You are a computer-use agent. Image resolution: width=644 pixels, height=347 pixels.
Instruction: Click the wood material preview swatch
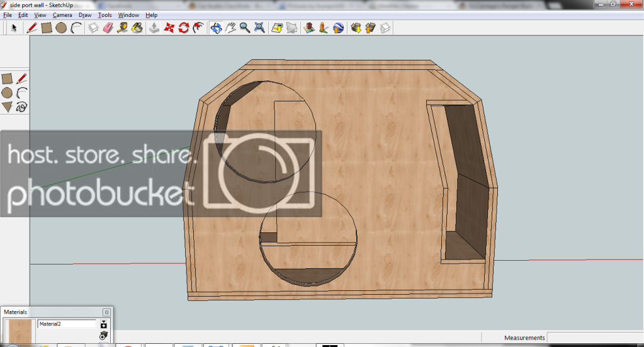click(x=20, y=331)
